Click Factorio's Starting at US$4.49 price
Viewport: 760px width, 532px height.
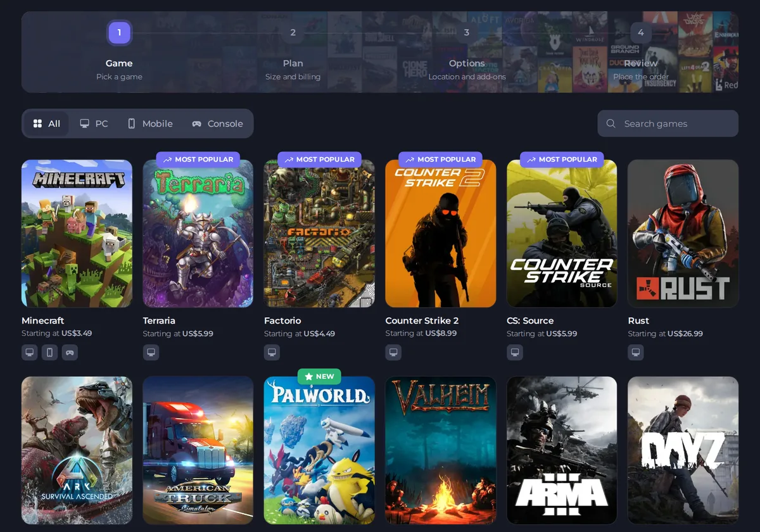[300, 334]
